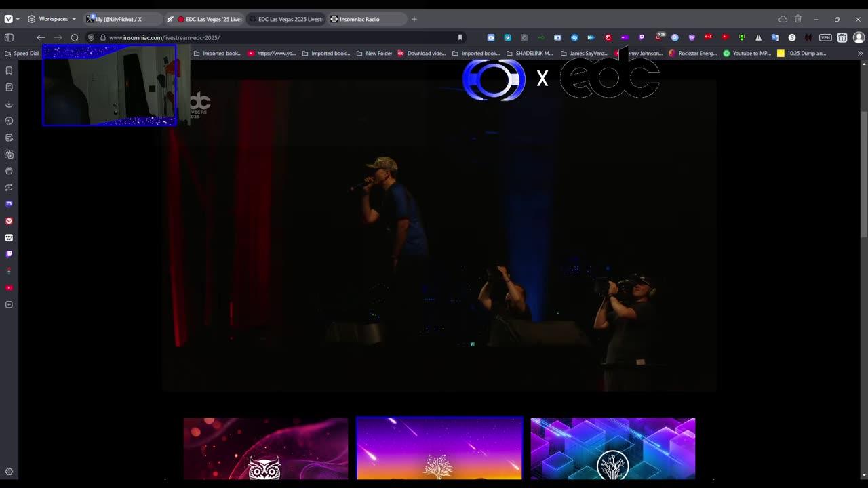Image resolution: width=868 pixels, height=488 pixels.
Task: Open the New Folder bookmark folder
Action: coord(374,53)
